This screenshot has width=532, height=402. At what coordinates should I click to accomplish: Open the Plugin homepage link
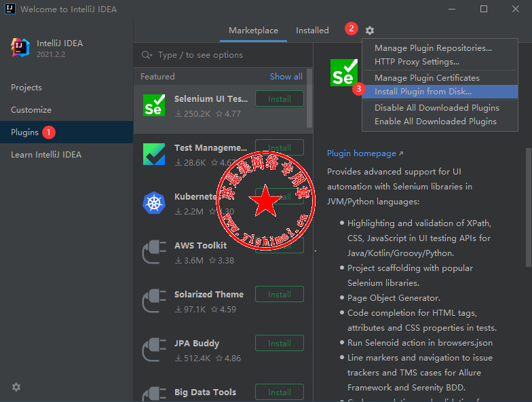pos(365,153)
